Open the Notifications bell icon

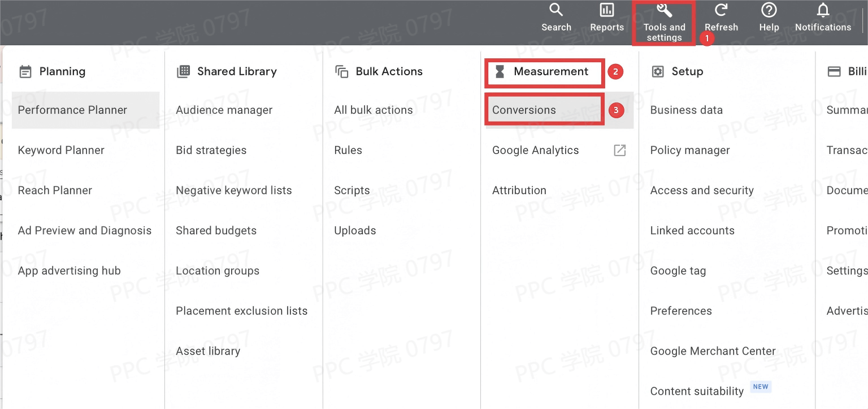(823, 10)
